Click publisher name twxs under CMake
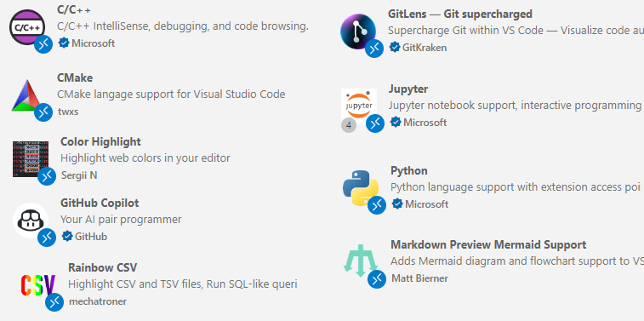The image size is (644, 321). coord(68,112)
